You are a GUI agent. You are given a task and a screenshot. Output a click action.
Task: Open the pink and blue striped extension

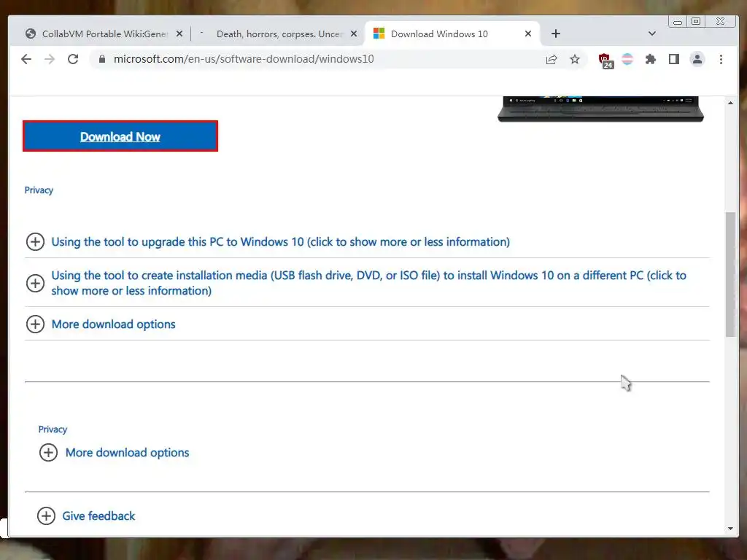coord(627,59)
